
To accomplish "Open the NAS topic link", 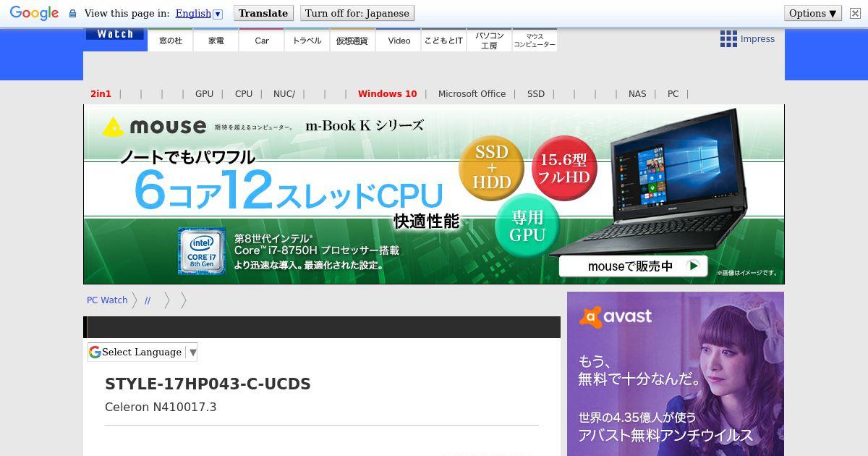I will point(637,94).
